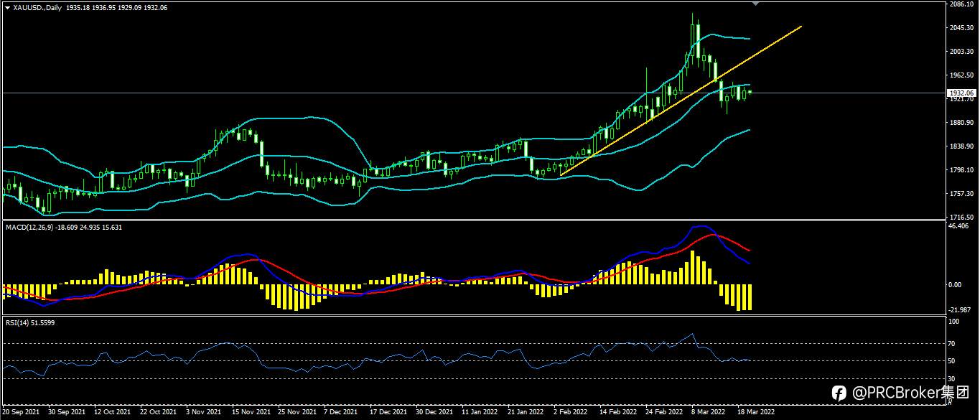Click the 30 Sep 2021 date label

(x=67, y=413)
